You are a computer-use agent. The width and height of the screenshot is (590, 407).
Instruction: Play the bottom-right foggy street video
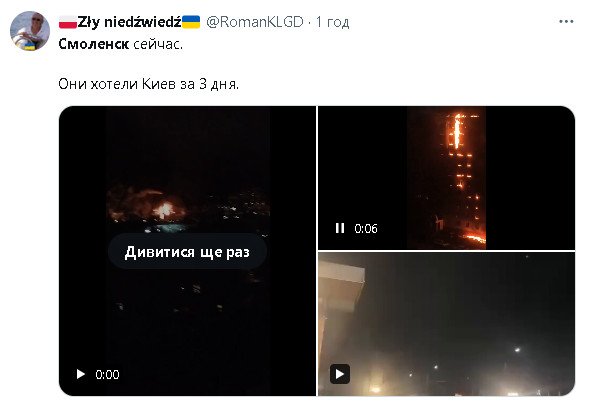340,374
